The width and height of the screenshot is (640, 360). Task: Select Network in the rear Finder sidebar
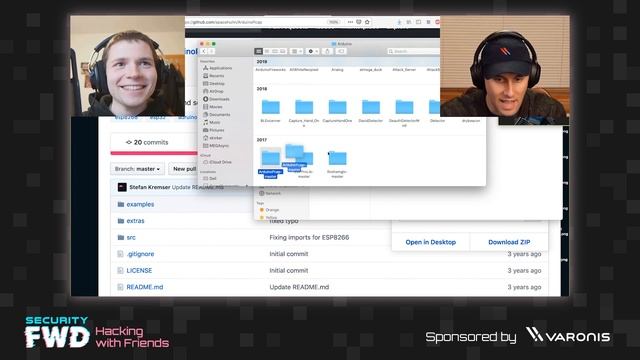[x=270, y=193]
